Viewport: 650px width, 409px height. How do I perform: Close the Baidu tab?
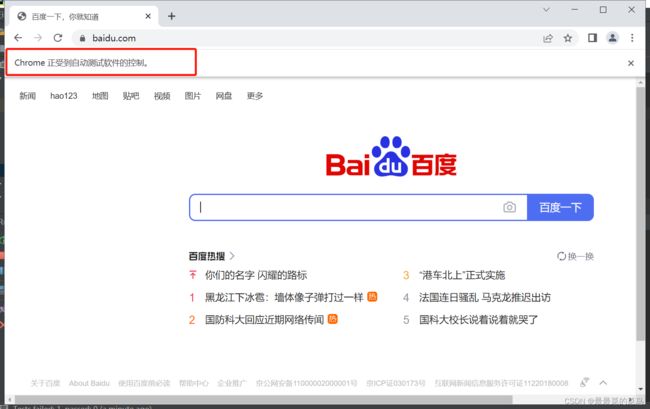click(x=148, y=16)
